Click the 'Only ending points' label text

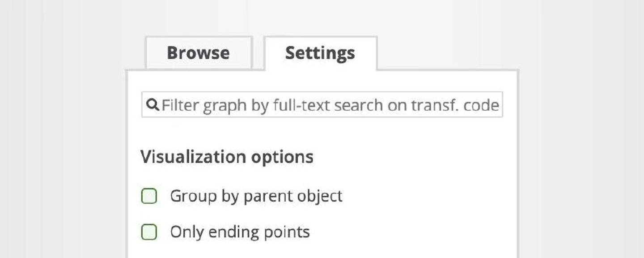240,232
